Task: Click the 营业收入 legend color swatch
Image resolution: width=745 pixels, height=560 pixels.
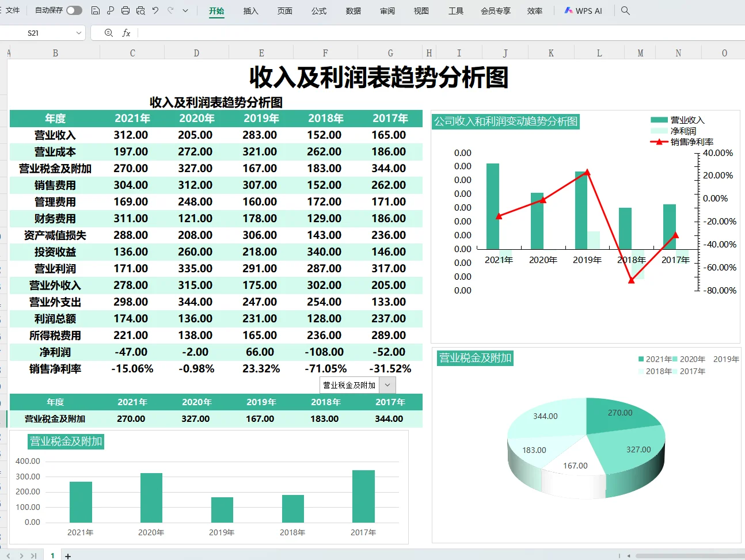Action: [659, 120]
